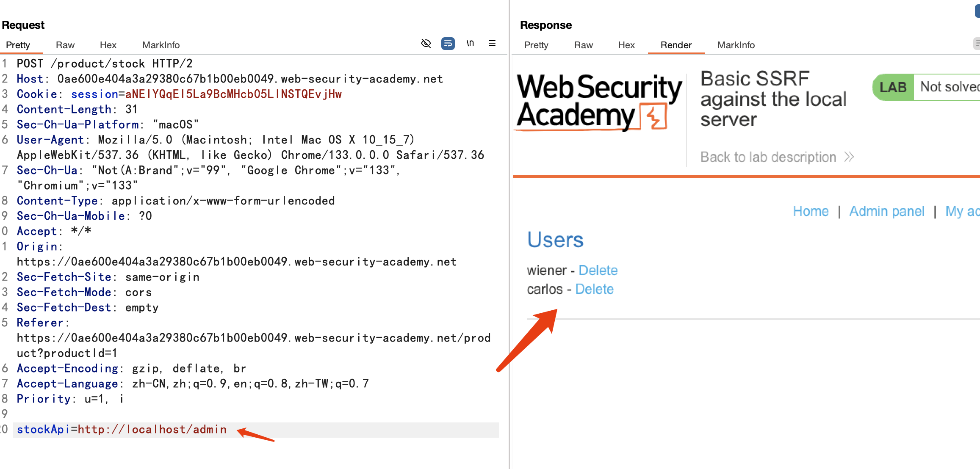Switch Request view to Raw tab
980x469 pixels.
[x=65, y=45]
